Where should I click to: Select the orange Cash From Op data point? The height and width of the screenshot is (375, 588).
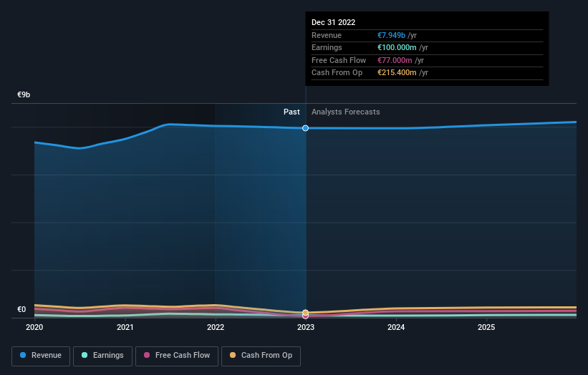(x=306, y=312)
